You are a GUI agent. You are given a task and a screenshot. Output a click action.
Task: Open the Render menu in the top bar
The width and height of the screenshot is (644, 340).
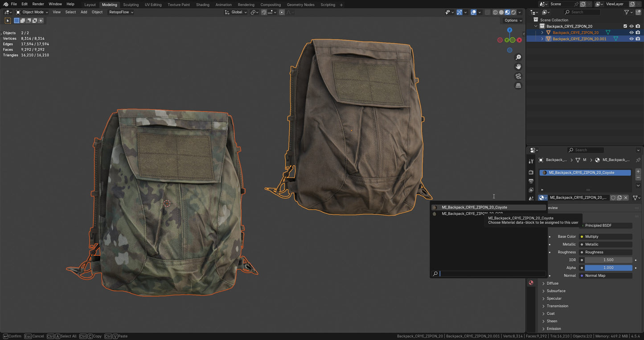click(38, 4)
